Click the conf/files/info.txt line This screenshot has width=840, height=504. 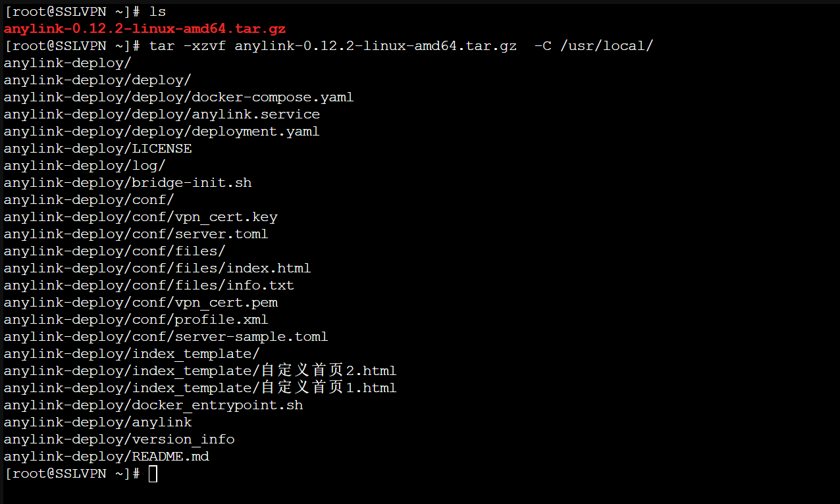click(x=149, y=286)
